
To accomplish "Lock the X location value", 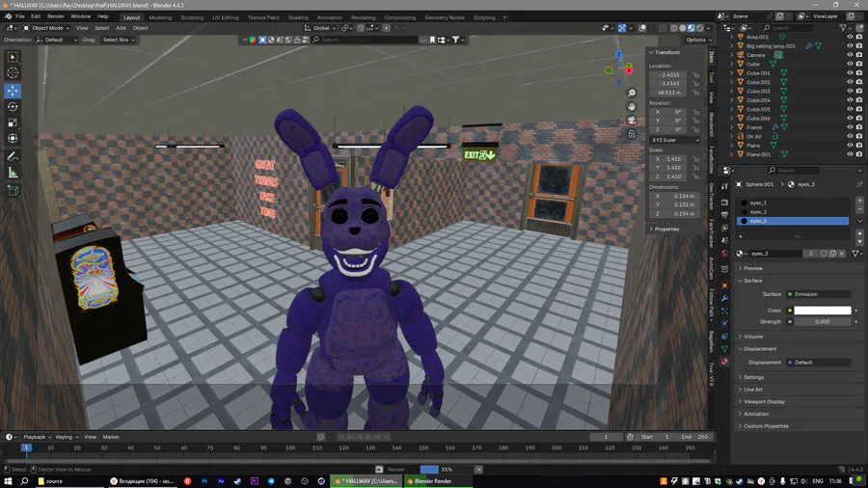I will pos(695,74).
